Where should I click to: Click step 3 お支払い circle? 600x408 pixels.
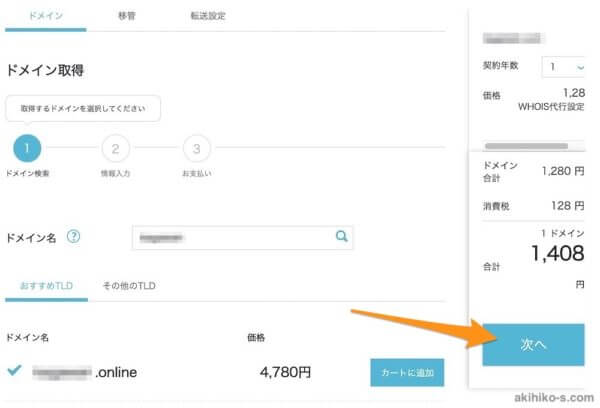(197, 149)
